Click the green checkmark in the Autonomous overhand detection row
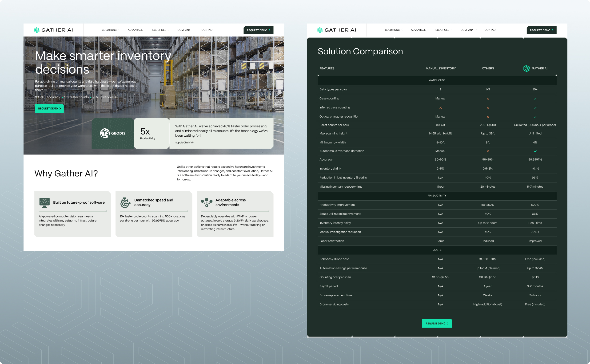590x364 pixels. click(x=535, y=151)
